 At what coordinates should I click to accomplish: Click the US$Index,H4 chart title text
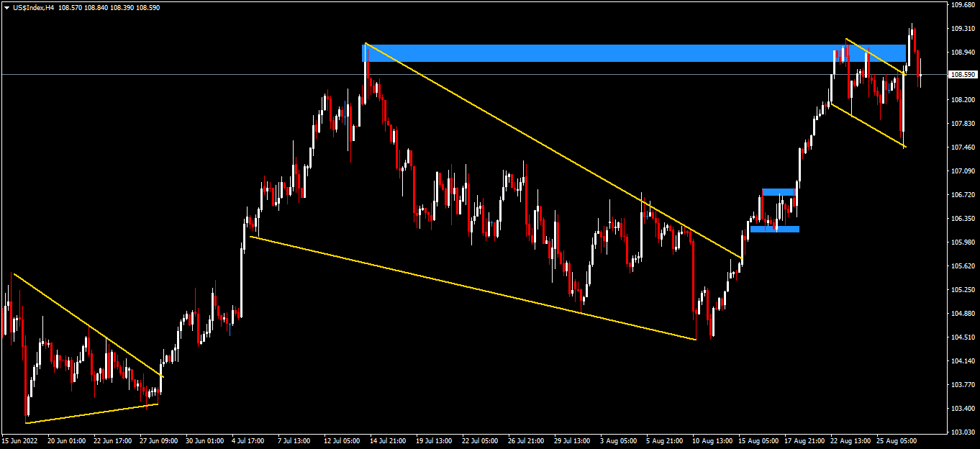(x=34, y=8)
